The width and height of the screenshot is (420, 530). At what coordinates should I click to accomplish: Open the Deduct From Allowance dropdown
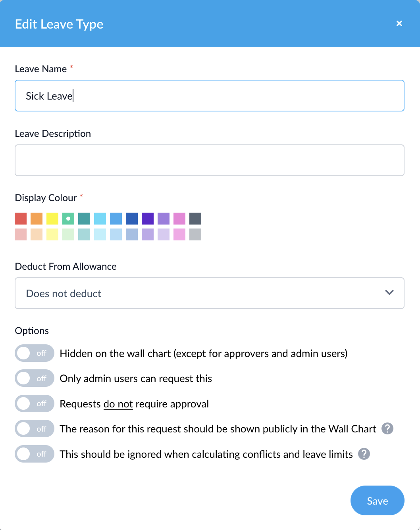click(210, 293)
